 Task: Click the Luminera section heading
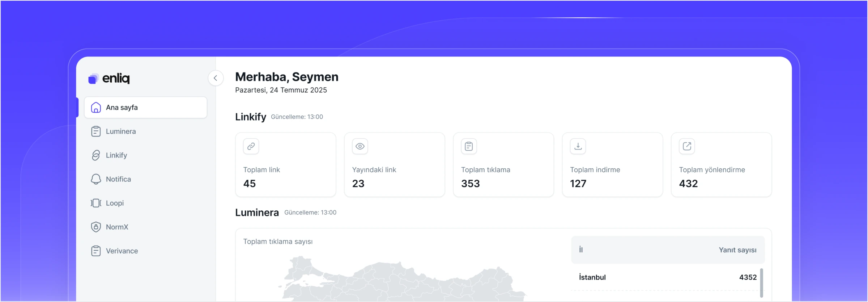257,213
